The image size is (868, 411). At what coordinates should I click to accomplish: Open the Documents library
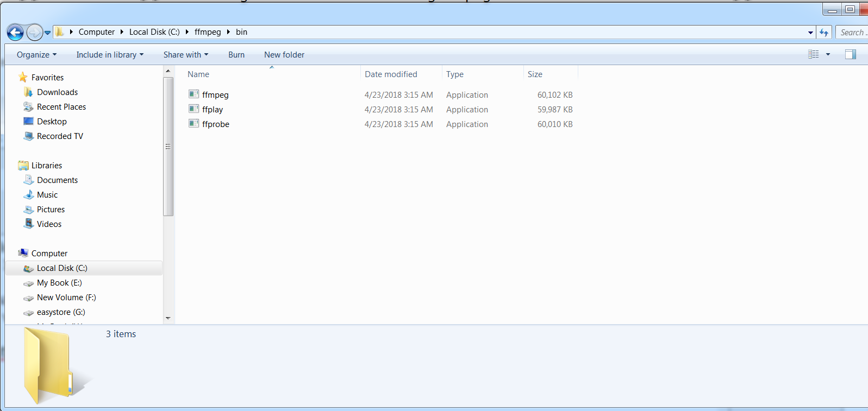(57, 180)
